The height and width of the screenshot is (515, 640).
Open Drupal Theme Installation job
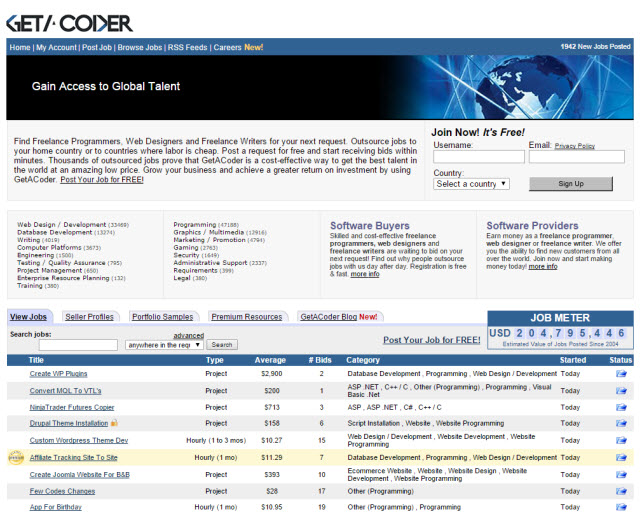click(69, 423)
